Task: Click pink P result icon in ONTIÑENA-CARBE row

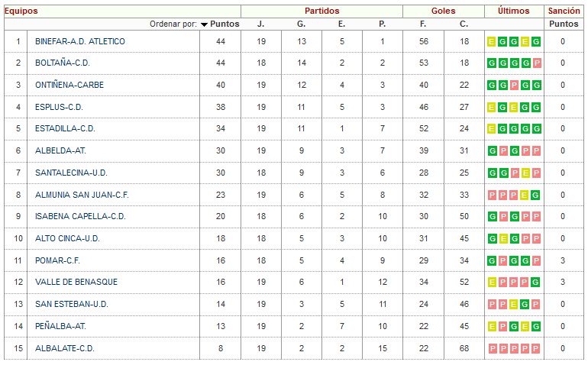Action: pos(514,86)
